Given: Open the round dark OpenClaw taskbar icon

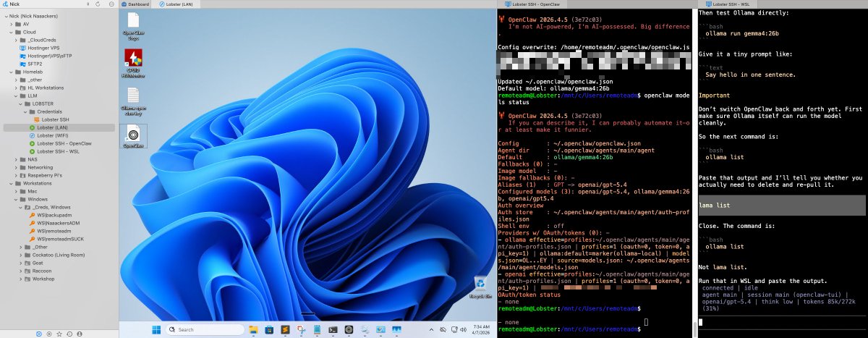Looking at the screenshot, I should click(x=349, y=330).
